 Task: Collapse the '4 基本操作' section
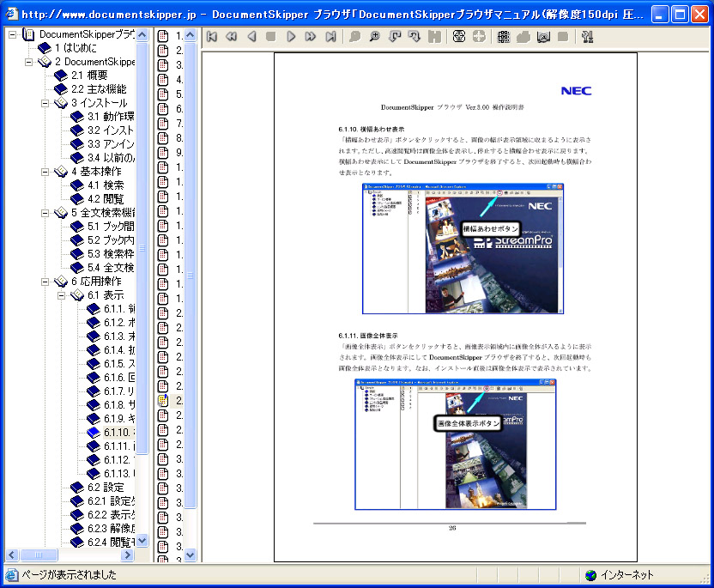point(45,172)
